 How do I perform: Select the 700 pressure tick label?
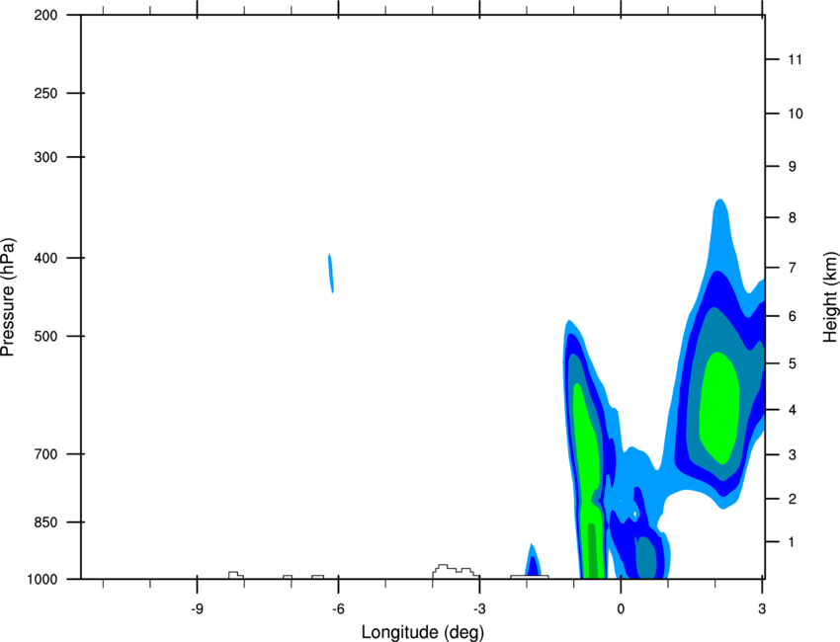coord(45,454)
